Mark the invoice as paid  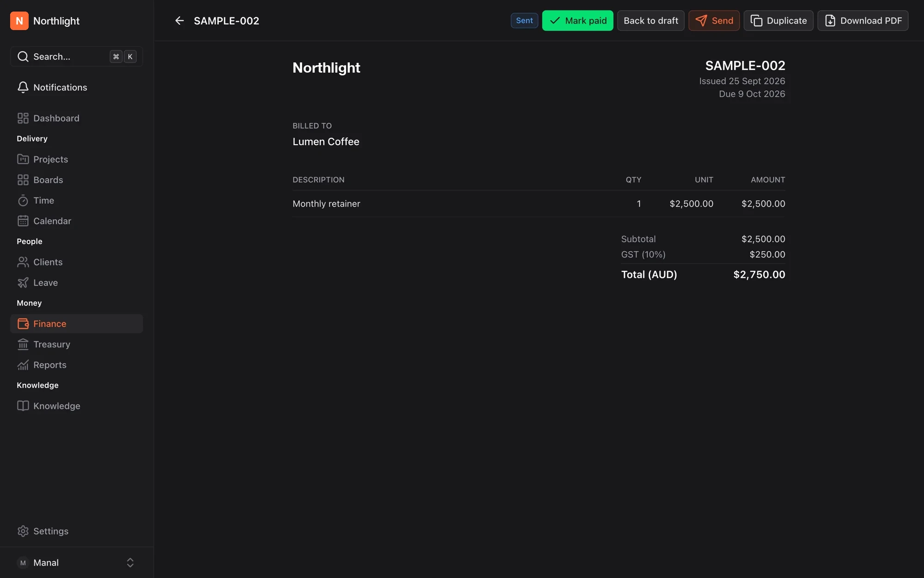[x=577, y=21]
